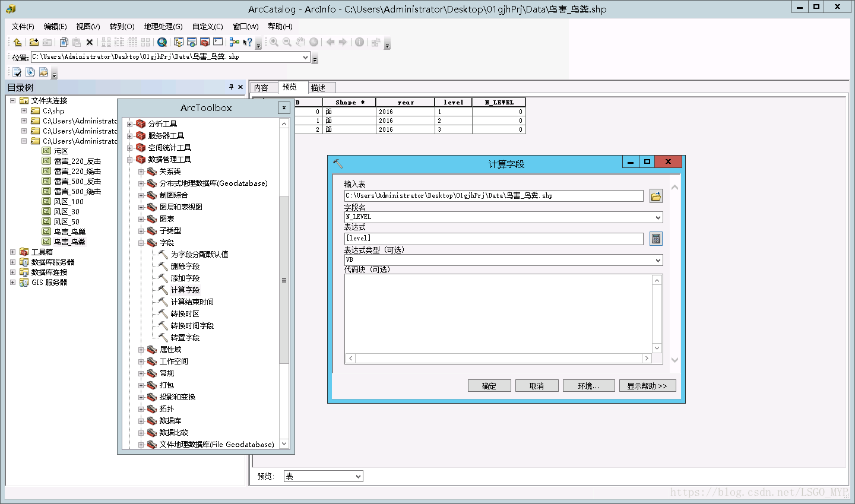Close the ArcToolbox window
855x504 pixels.
(x=283, y=107)
